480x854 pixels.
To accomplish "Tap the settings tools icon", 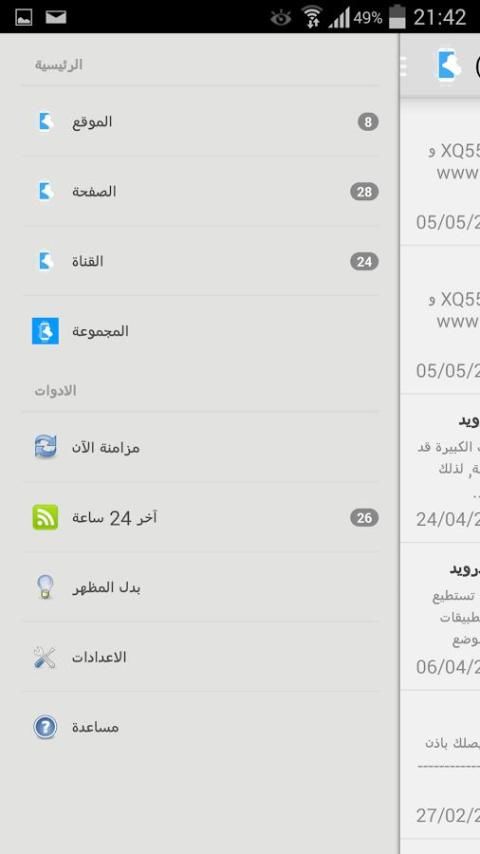I will tap(45, 657).
